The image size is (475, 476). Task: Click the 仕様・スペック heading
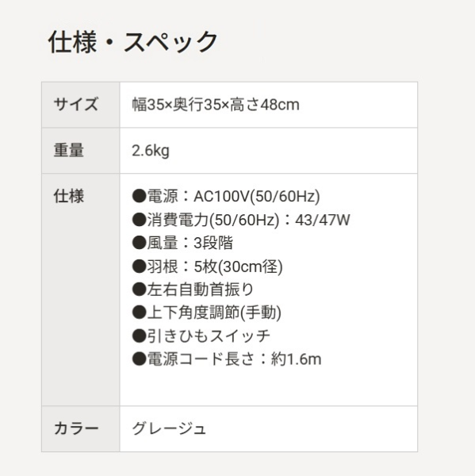click(132, 42)
